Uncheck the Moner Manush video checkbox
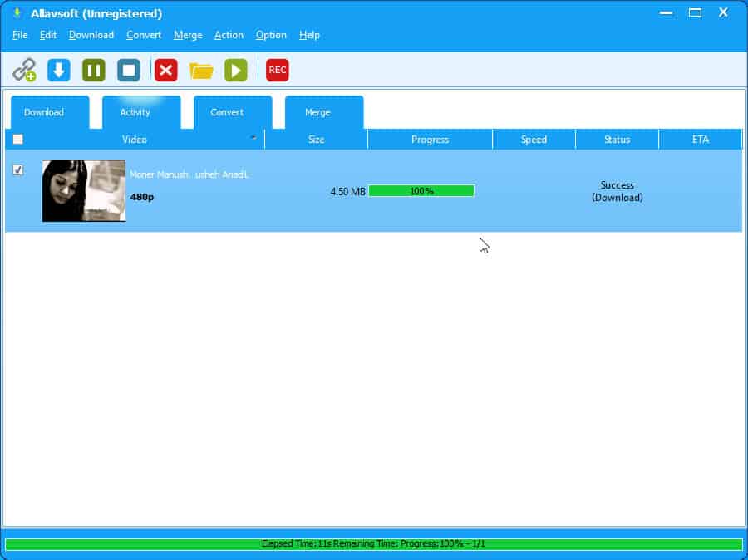Image resolution: width=748 pixels, height=560 pixels. pos(18,169)
